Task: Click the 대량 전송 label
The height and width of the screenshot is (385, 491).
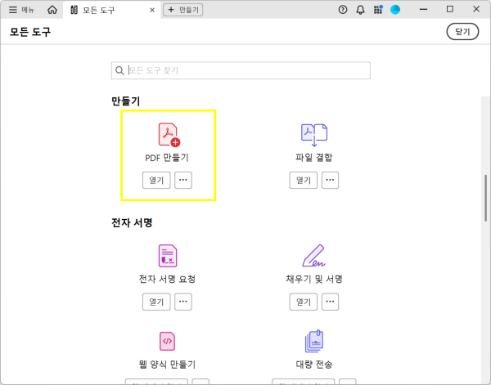Action: [x=314, y=364]
